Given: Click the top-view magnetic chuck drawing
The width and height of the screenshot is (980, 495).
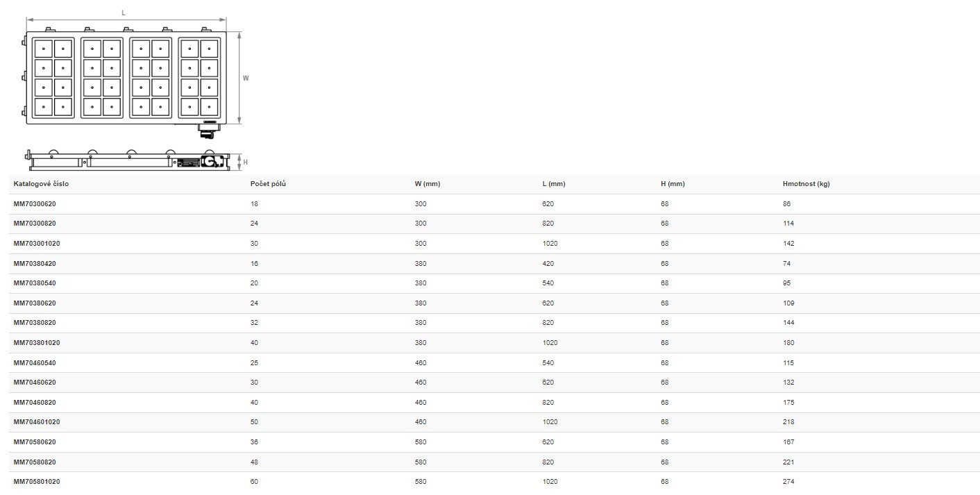Looking at the screenshot, I should point(125,78).
